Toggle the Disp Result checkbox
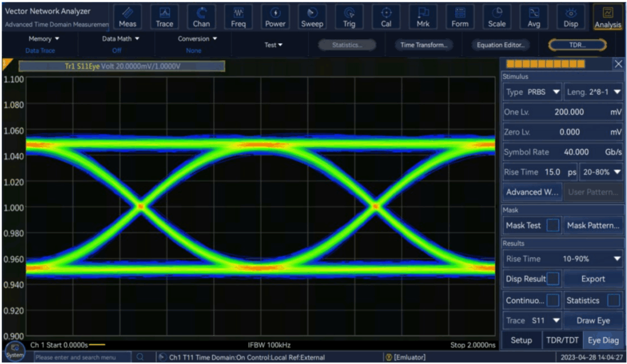Viewport: 627px width, 364px height. (554, 279)
